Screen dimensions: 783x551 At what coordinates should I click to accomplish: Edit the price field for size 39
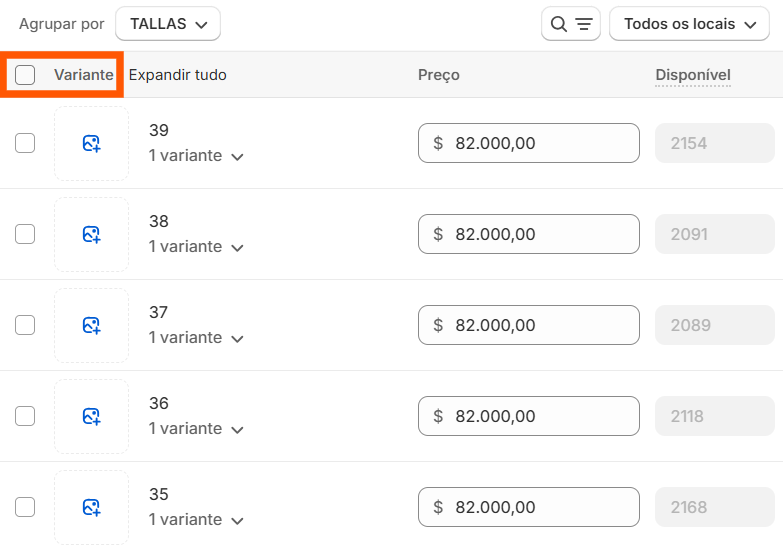tap(529, 143)
